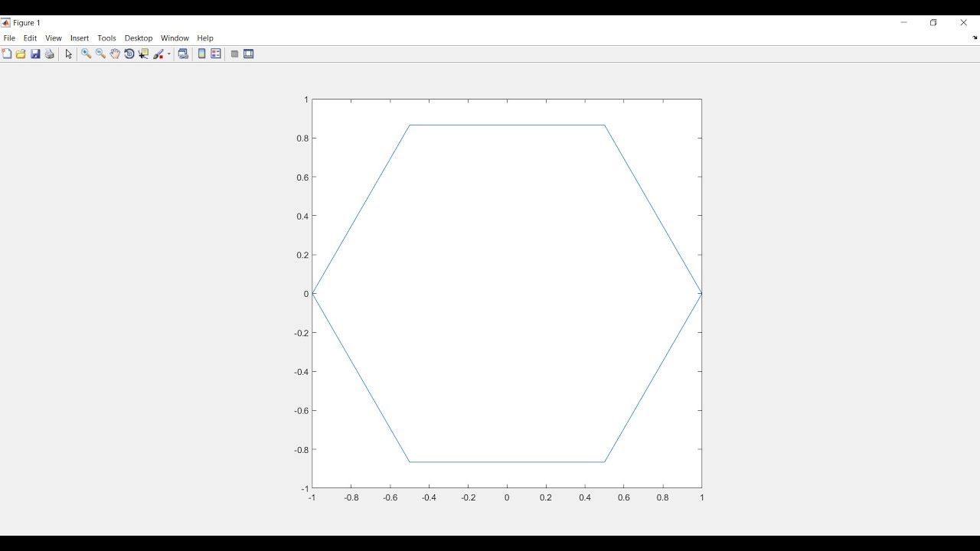Close the Figure 1 window
This screenshot has width=980, height=551.
(x=964, y=23)
